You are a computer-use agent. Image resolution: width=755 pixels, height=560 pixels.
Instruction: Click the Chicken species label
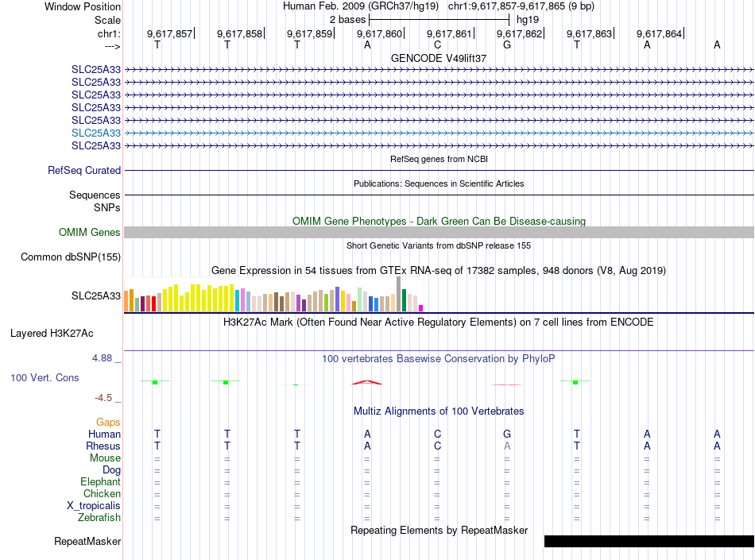click(102, 493)
